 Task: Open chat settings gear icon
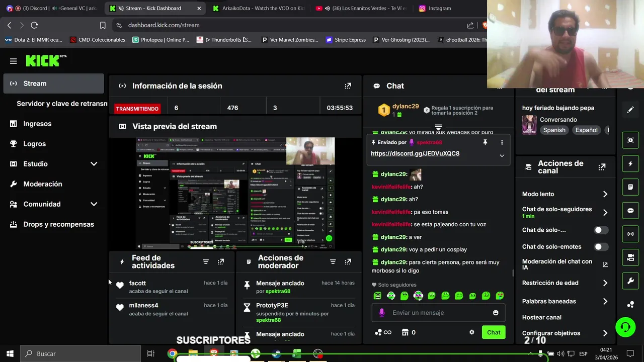pyautogui.click(x=472, y=332)
